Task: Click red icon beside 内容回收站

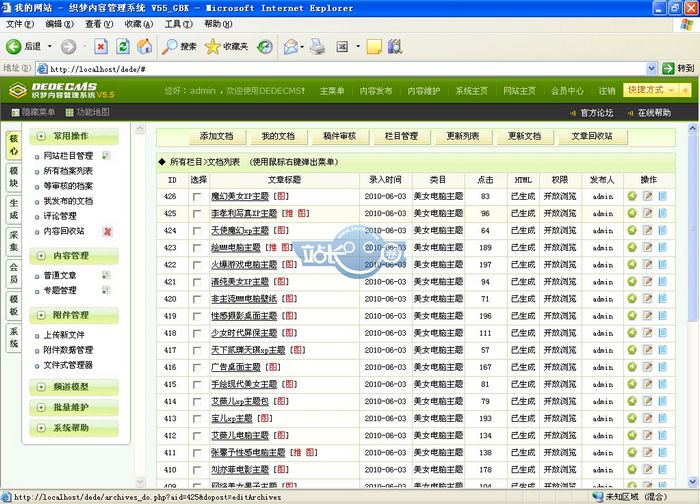Action: coord(107,231)
